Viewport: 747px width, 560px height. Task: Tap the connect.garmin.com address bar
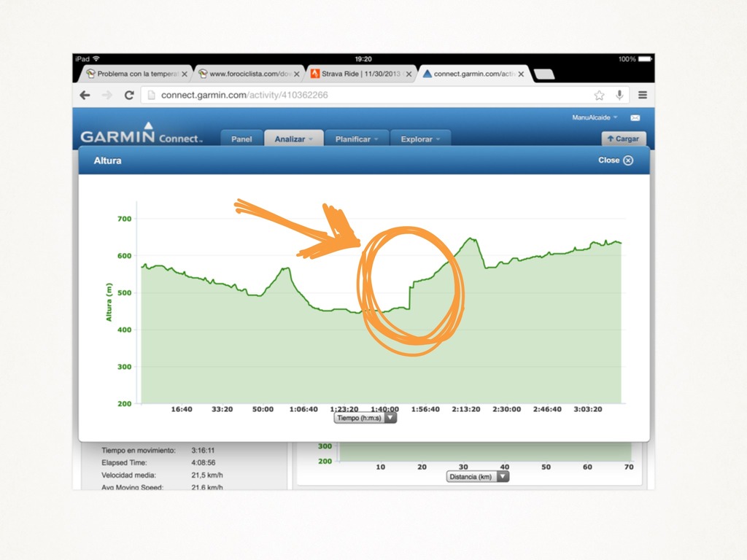click(365, 95)
